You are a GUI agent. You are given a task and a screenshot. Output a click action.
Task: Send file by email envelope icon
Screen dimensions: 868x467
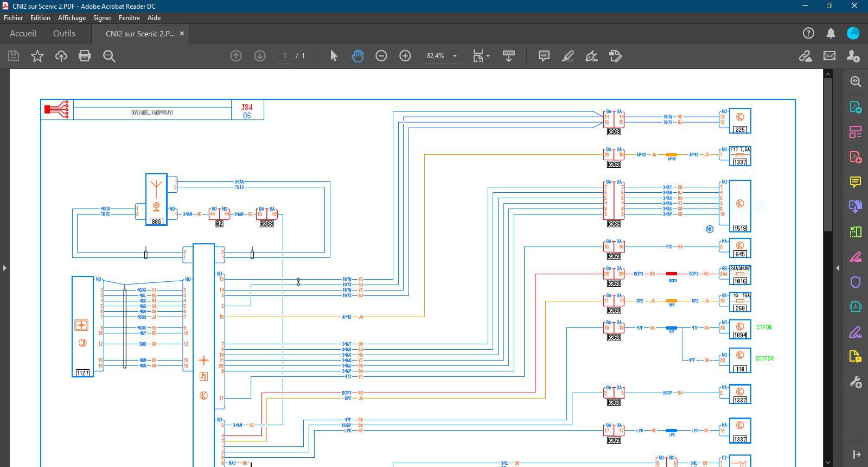829,56
